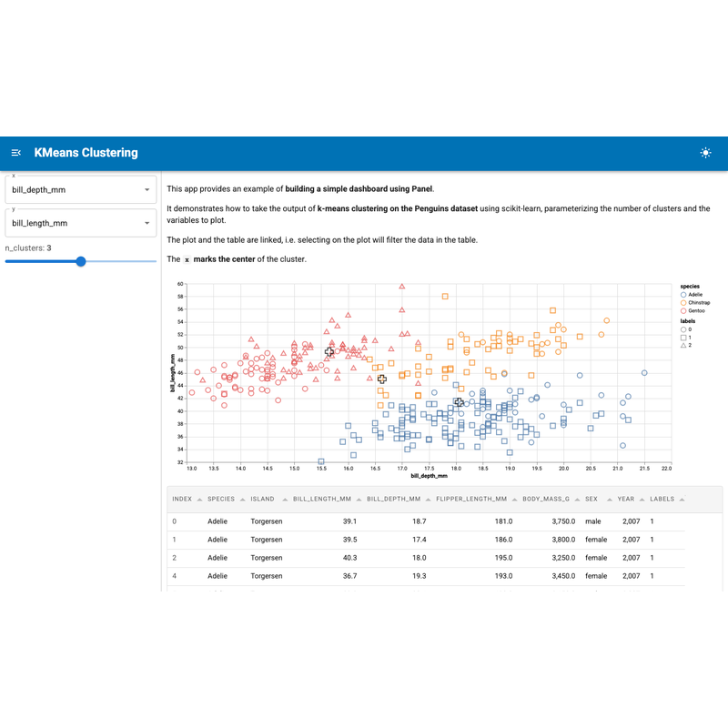Open the x variable dropdown showing bill_depth_mm

pos(81,189)
